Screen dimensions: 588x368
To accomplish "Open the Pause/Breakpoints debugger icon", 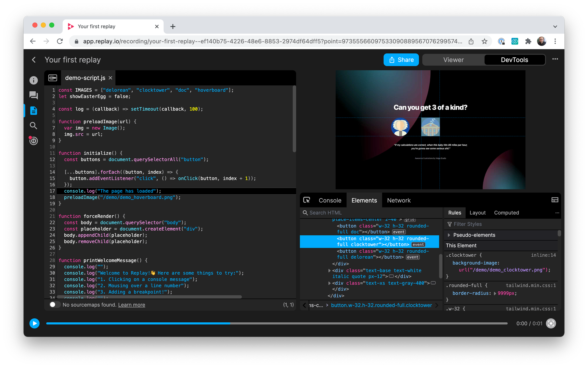I will point(33,141).
